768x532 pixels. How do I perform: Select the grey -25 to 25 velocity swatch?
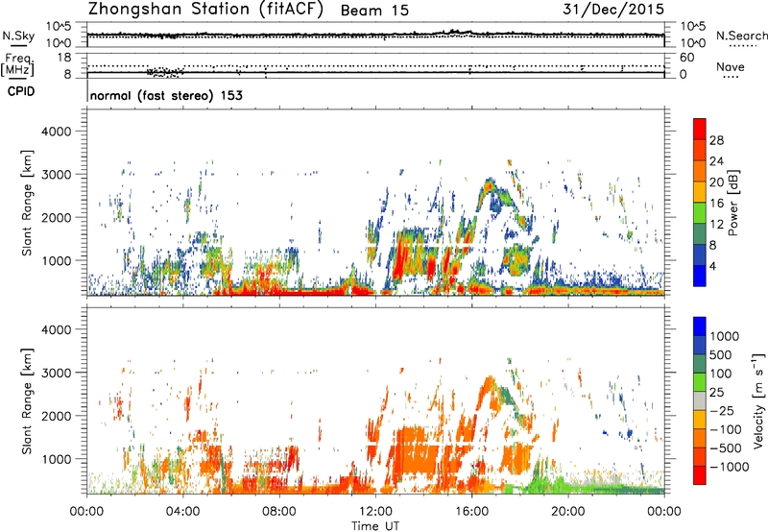point(700,401)
